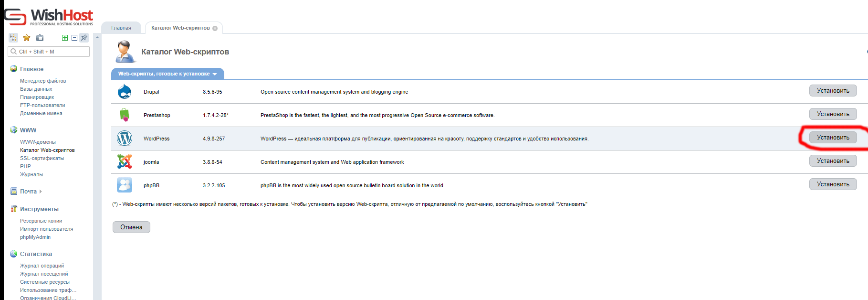Open favorites star icon

(27, 38)
